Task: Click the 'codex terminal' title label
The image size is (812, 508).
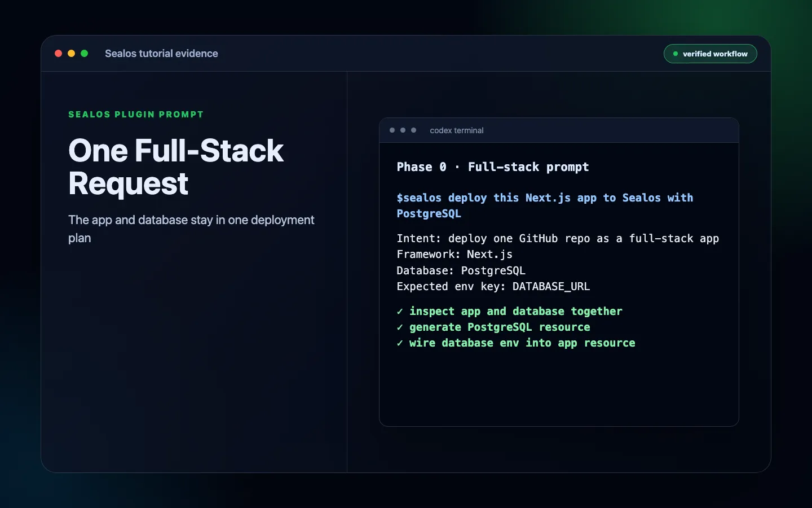Action: point(457,130)
